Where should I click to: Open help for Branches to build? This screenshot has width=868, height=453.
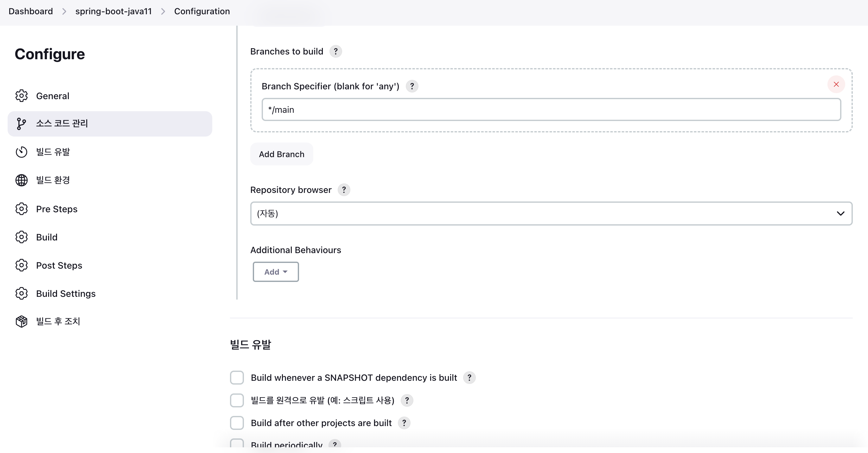coord(335,52)
